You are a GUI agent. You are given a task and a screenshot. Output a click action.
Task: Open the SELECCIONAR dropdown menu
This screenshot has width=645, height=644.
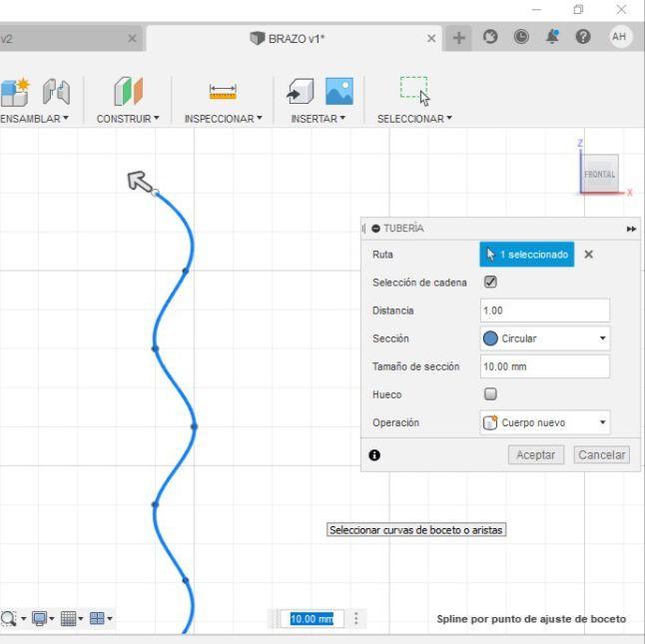414,119
